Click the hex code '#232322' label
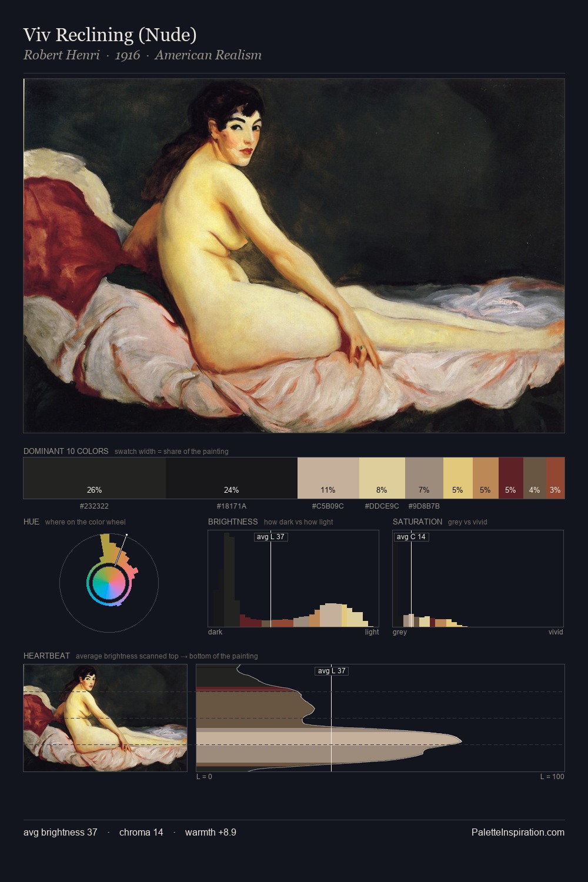This screenshot has width=588, height=882. click(94, 506)
